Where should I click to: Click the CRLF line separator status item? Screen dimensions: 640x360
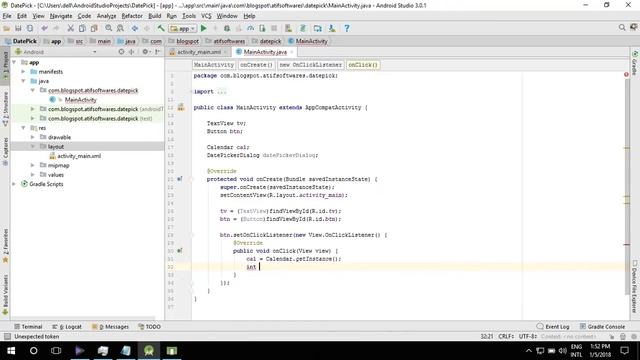506,336
